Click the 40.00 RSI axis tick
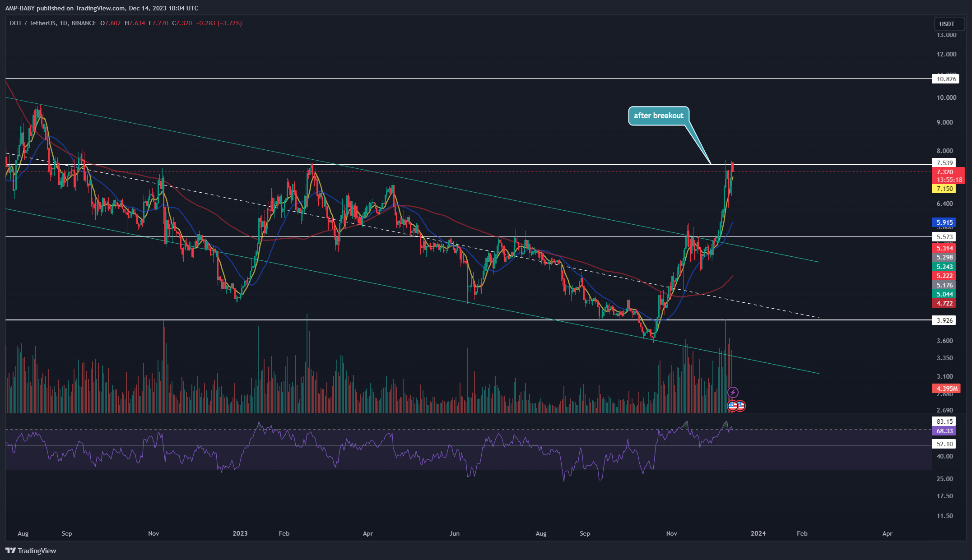Screen dimensions: 972x560 (x=945, y=456)
